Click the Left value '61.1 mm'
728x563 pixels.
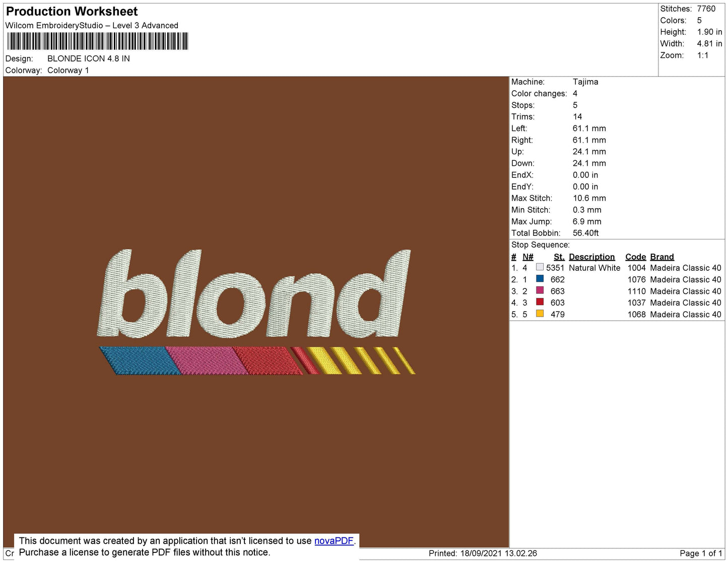pos(589,129)
